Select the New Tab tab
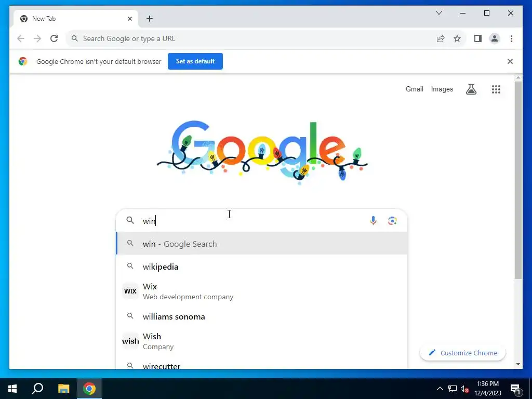 [x=76, y=19]
